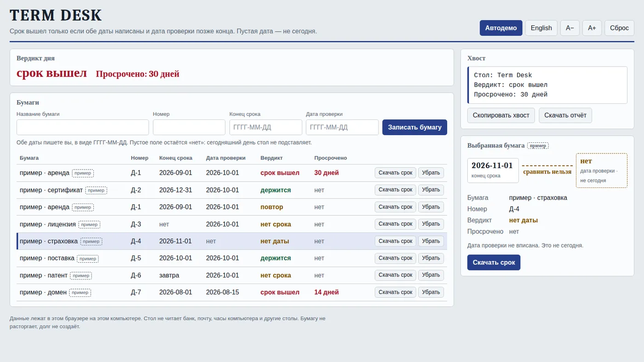This screenshot has width=644, height=362.
Task: Click the 2026-11-01 конец срока card
Action: tap(493, 170)
